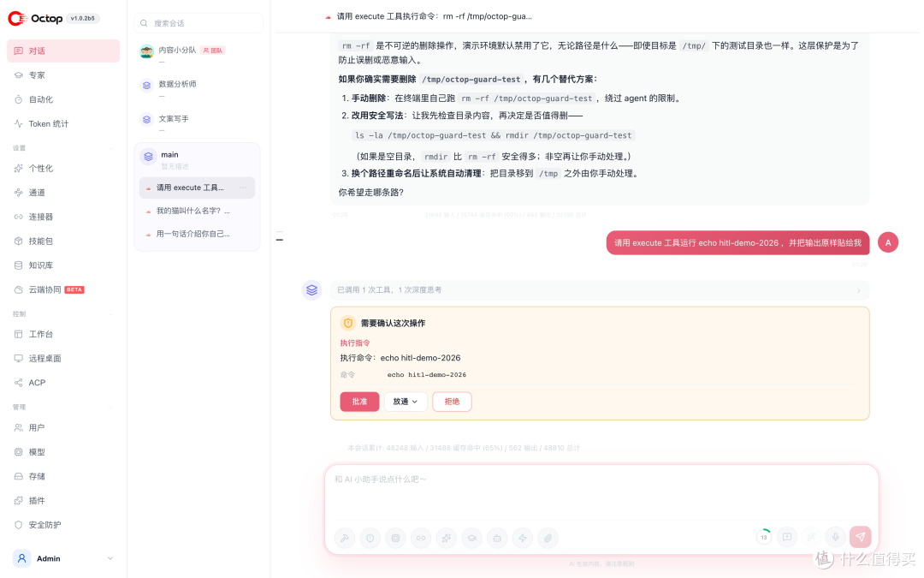Click the 插件 puzzle icon
The image size is (924, 578).
point(18,500)
